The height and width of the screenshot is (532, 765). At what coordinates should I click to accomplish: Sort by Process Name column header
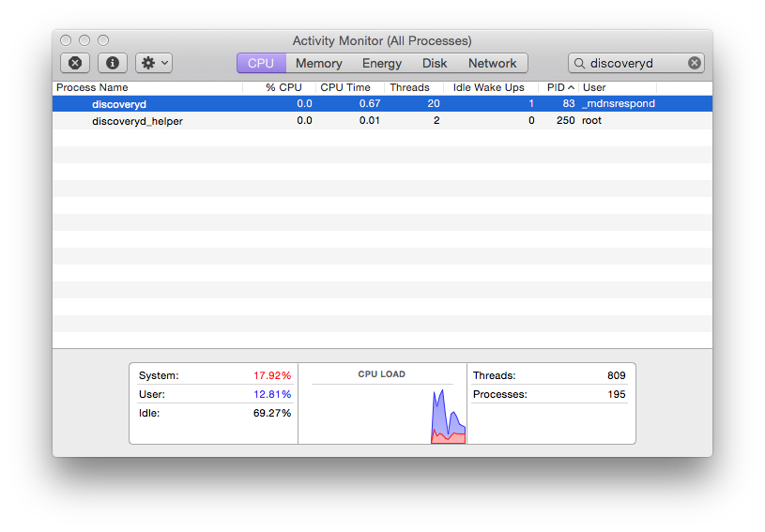(147, 88)
